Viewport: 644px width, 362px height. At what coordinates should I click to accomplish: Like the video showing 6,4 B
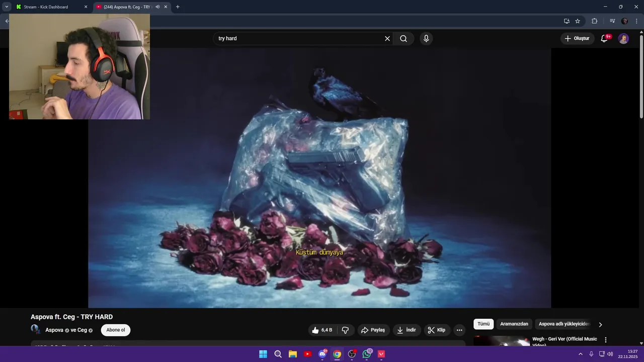[x=322, y=330]
